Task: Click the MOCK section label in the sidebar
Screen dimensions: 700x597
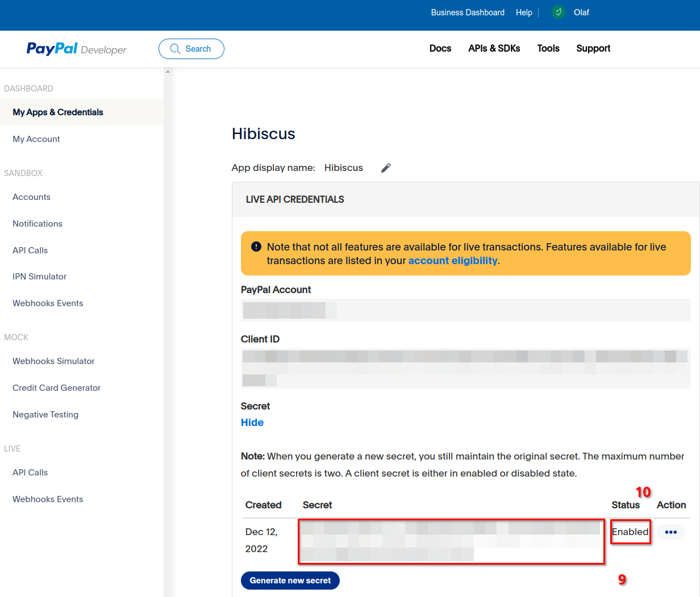Action: coord(16,337)
